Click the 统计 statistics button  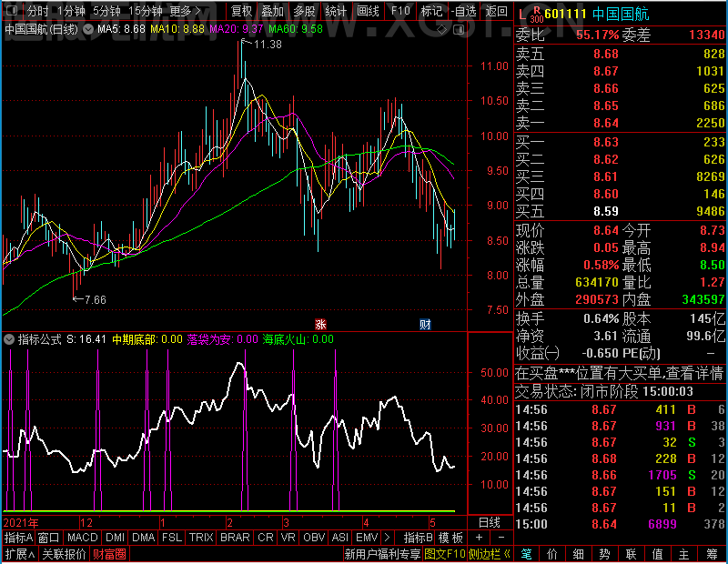click(x=336, y=11)
